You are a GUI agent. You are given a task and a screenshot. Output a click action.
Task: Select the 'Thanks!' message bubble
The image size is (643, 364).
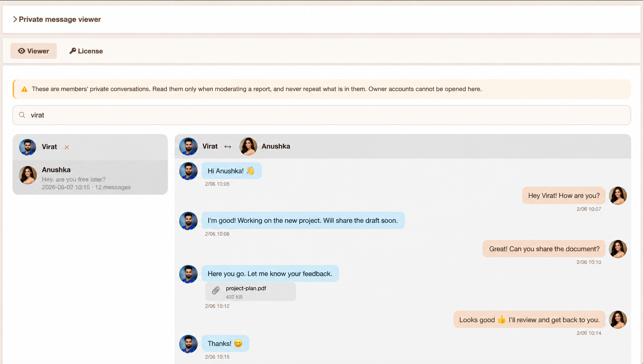[225, 344]
